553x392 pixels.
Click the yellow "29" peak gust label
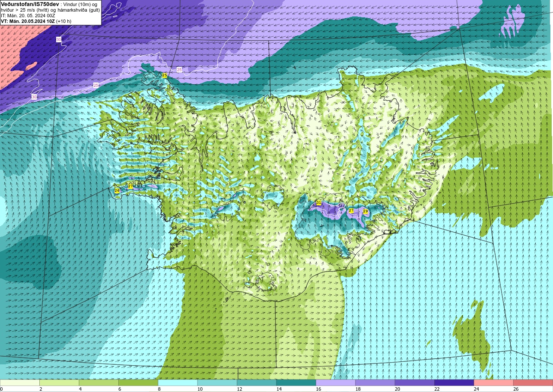point(365,211)
